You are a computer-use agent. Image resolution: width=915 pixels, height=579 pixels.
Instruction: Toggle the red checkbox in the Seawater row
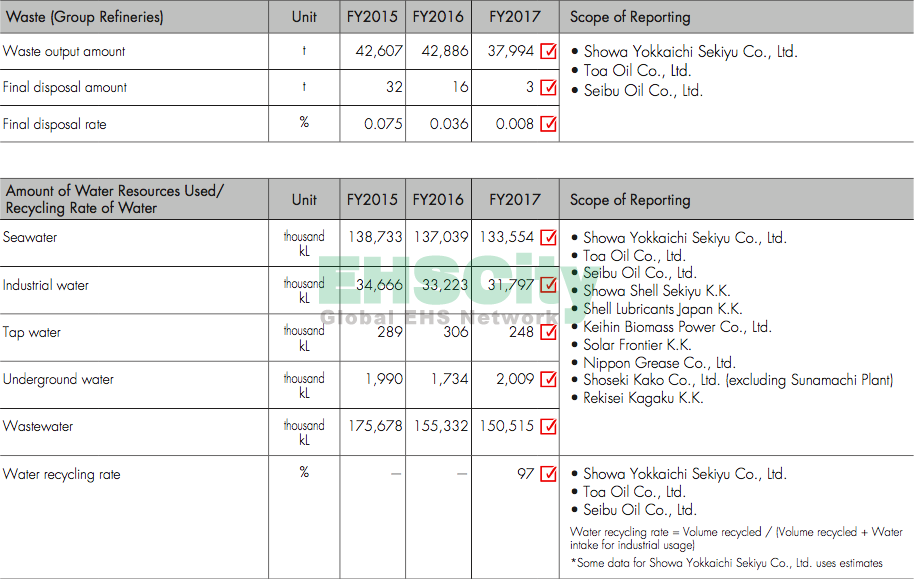tap(549, 238)
